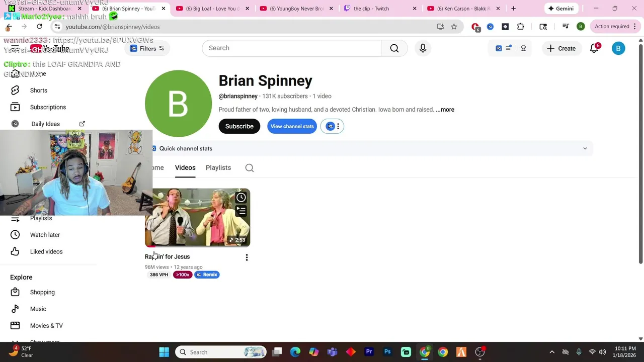The width and height of the screenshot is (644, 362).
Task: Bookmark this page with star icon
Action: (454, 27)
